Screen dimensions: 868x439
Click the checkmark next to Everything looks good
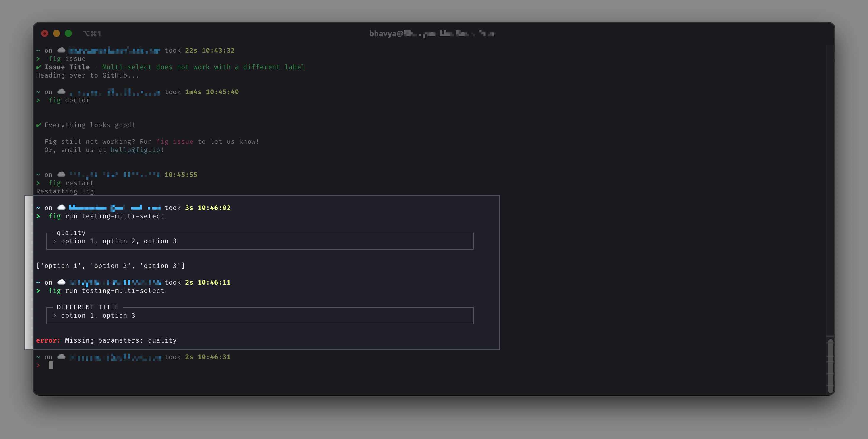38,125
